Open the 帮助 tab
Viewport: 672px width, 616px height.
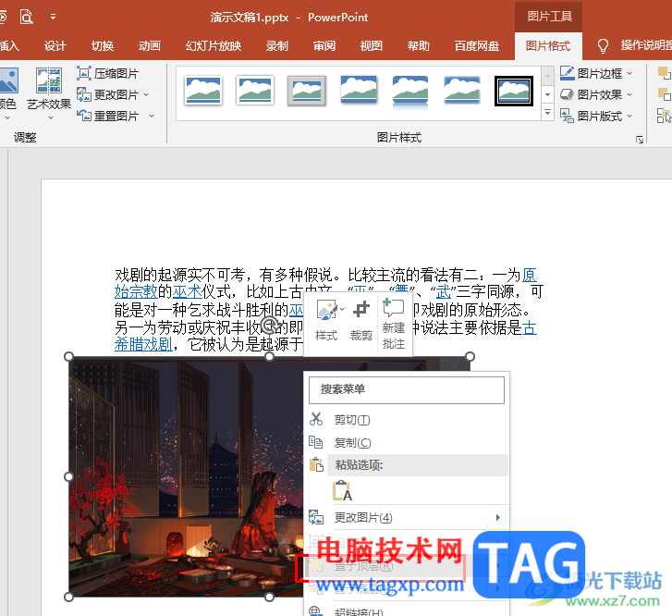(419, 45)
